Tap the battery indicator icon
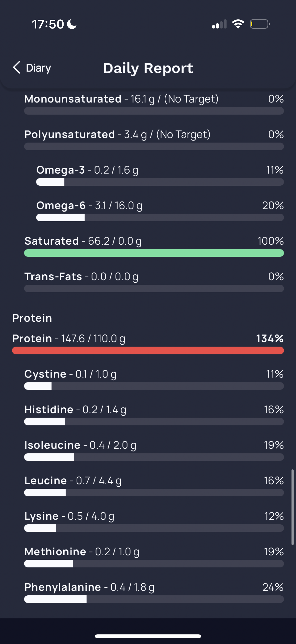296x644 pixels. [260, 24]
